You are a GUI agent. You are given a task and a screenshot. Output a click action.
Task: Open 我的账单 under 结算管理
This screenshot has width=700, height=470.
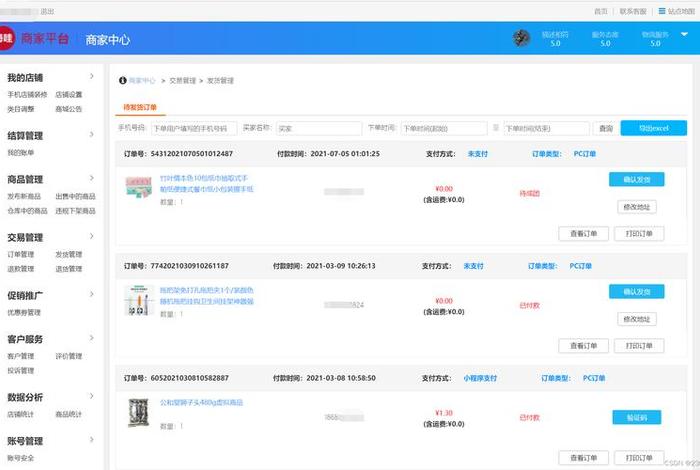click(21, 153)
